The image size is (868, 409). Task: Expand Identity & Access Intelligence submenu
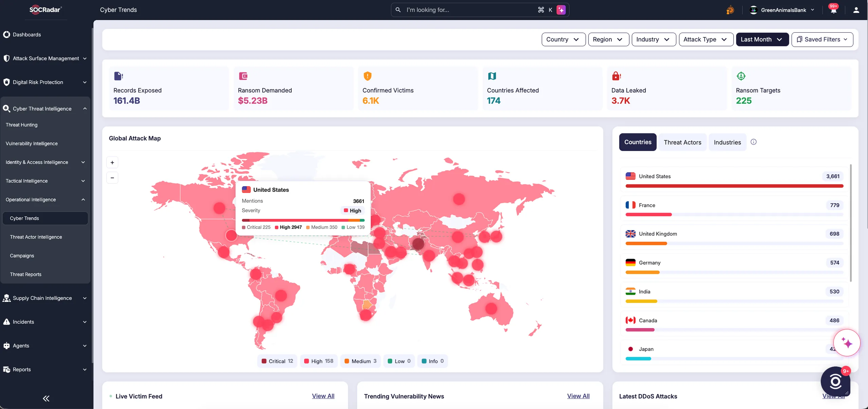click(46, 162)
